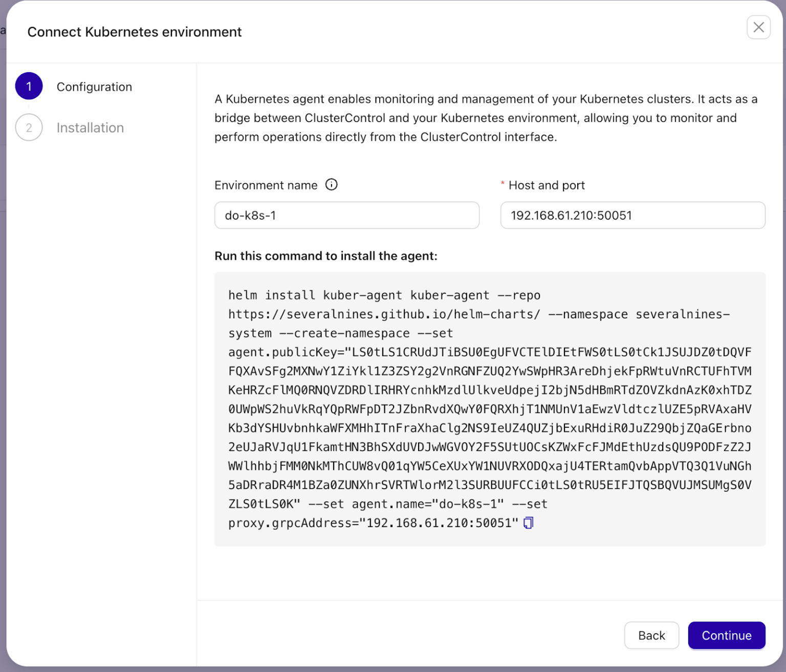Select step 1 Configuration

point(74,86)
